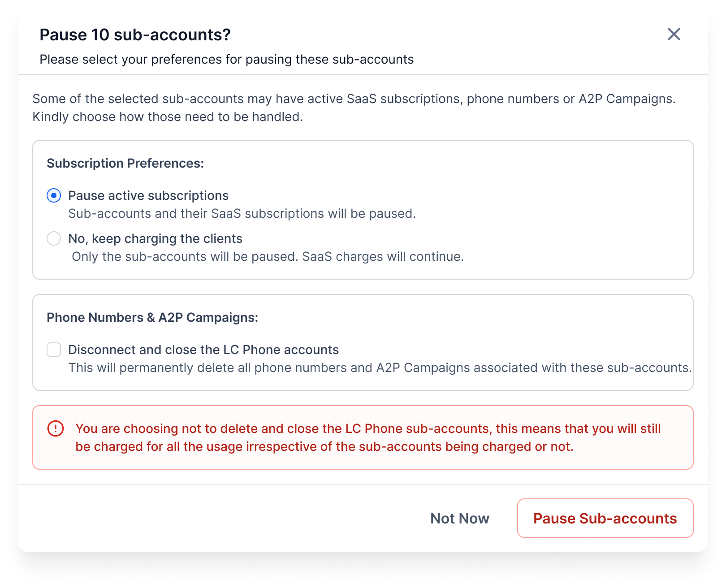Screen dimensions: 726x588
Task: Click the "Pause active subscriptions" label text
Action: pyautogui.click(x=148, y=196)
